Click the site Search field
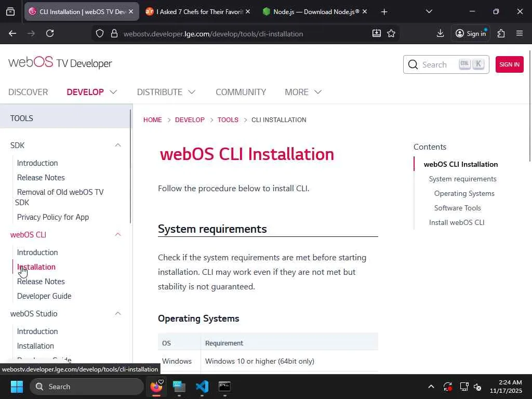 click(446, 64)
